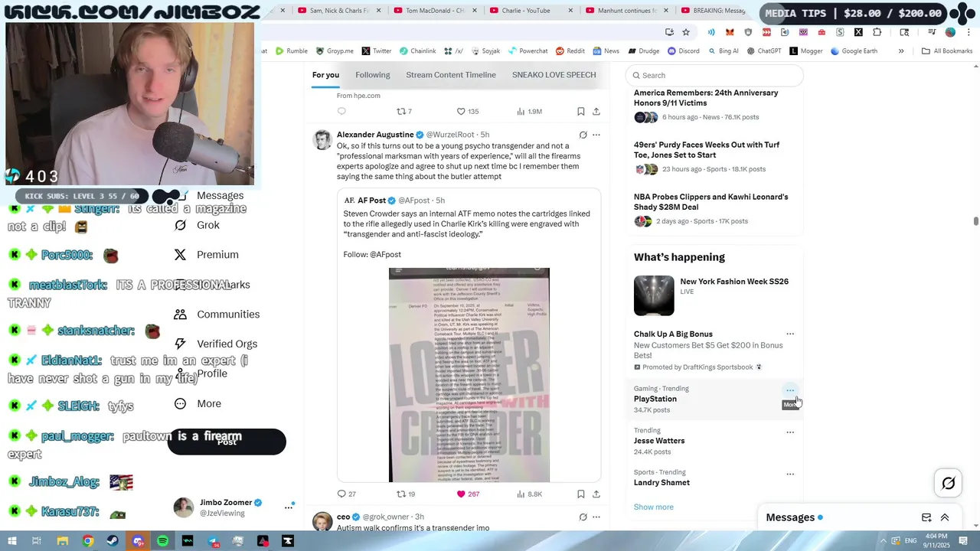Screen dimensions: 980x551
Task: Open Premium in X sidebar
Action: [x=206, y=255]
